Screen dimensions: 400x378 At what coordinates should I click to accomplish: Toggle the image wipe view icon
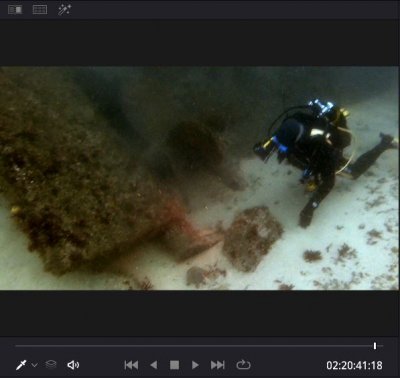pos(15,10)
